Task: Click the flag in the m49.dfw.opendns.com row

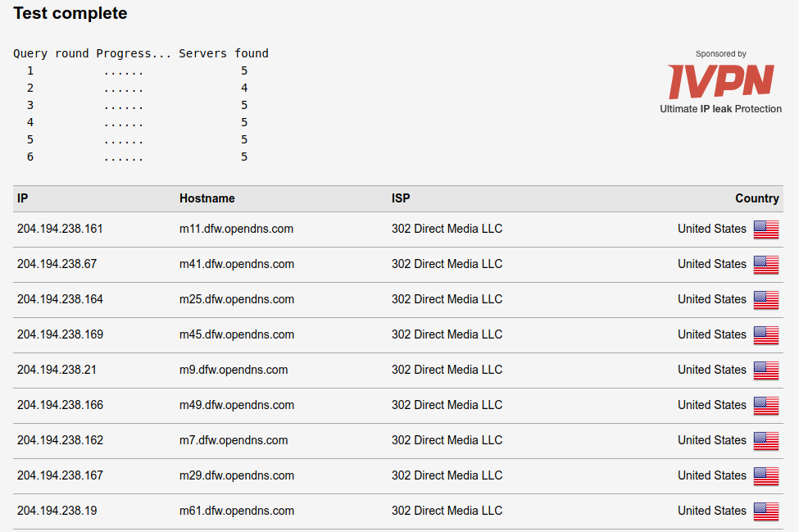Action: coord(765,406)
